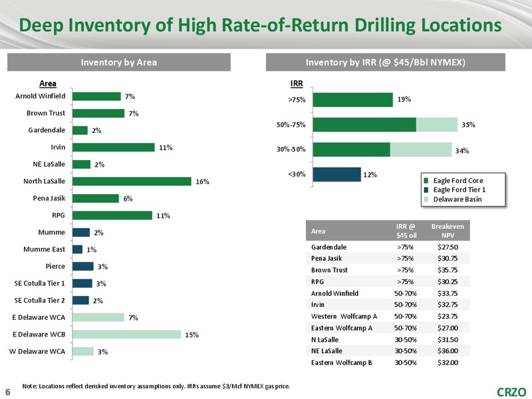The width and height of the screenshot is (532, 399).
Task: Click the dark green segment of 50%-75% bar
Action: coord(364,124)
